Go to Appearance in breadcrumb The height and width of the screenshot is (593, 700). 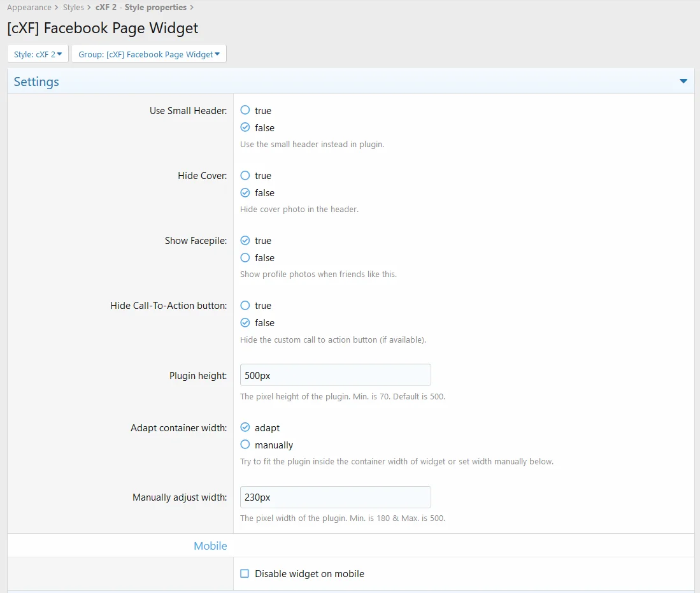coord(29,8)
